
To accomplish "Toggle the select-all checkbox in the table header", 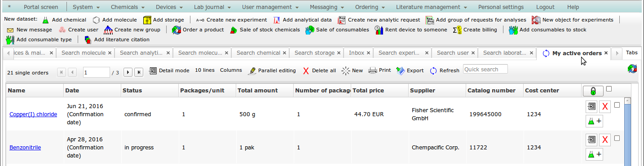I will coord(609,89).
